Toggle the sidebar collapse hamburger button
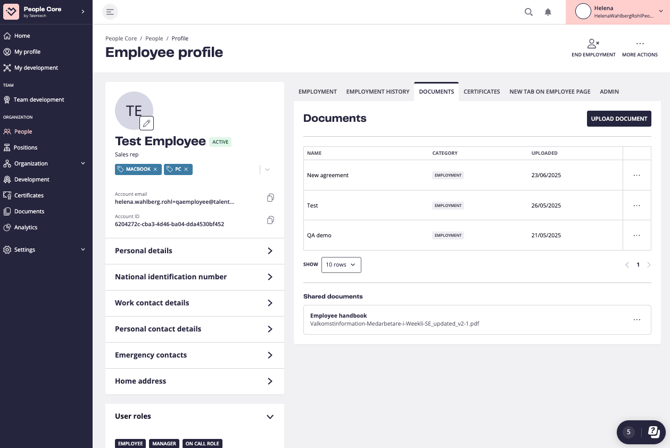 click(x=110, y=12)
